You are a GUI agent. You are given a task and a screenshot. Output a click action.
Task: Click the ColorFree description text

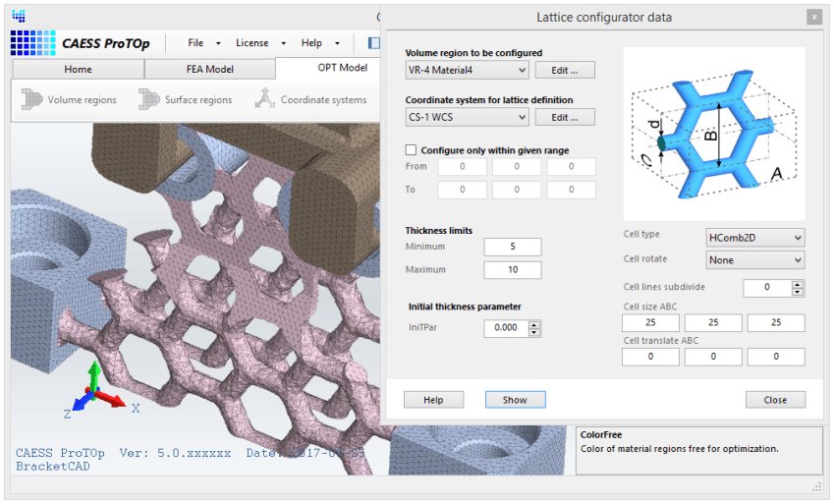(x=679, y=449)
